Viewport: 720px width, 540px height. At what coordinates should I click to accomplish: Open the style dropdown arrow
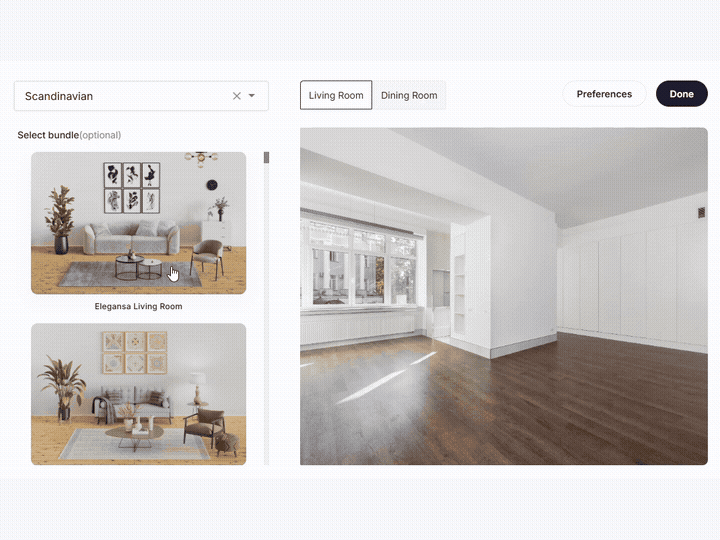click(x=252, y=96)
